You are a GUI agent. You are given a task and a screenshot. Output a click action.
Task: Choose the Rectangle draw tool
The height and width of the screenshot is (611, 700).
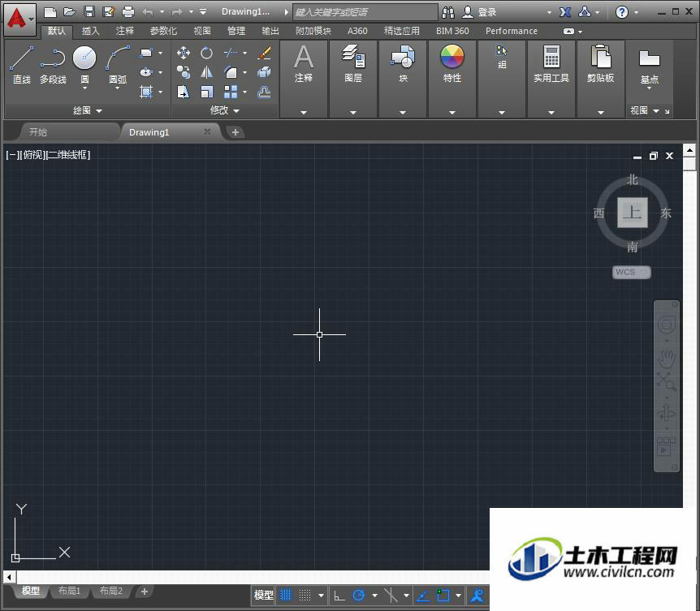(146, 53)
